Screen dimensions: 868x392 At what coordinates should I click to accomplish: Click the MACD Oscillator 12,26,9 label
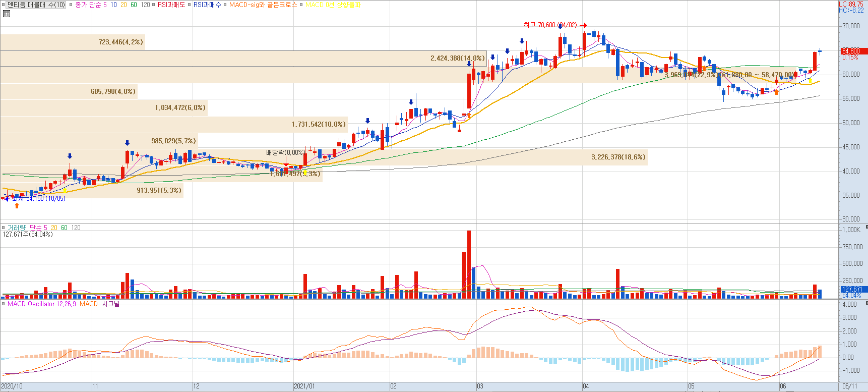42,304
